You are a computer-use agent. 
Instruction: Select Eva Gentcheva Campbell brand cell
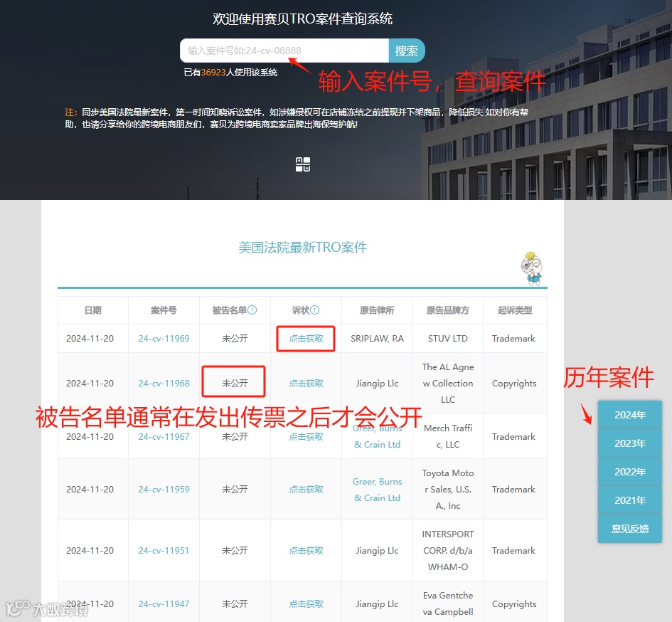[448, 603]
